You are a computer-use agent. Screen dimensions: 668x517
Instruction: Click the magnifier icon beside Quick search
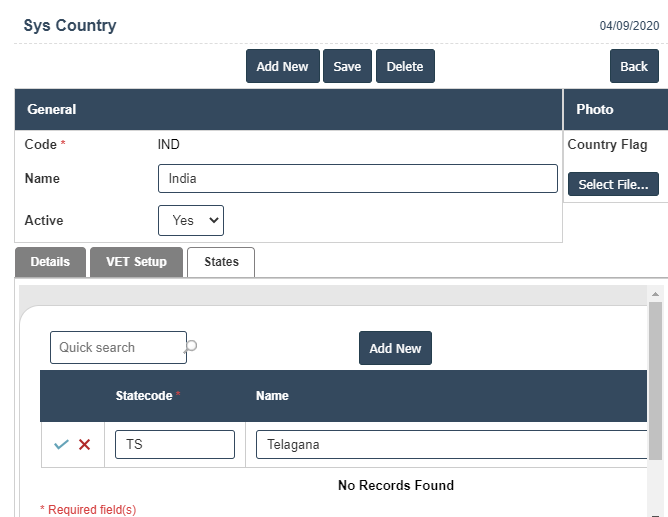(191, 346)
